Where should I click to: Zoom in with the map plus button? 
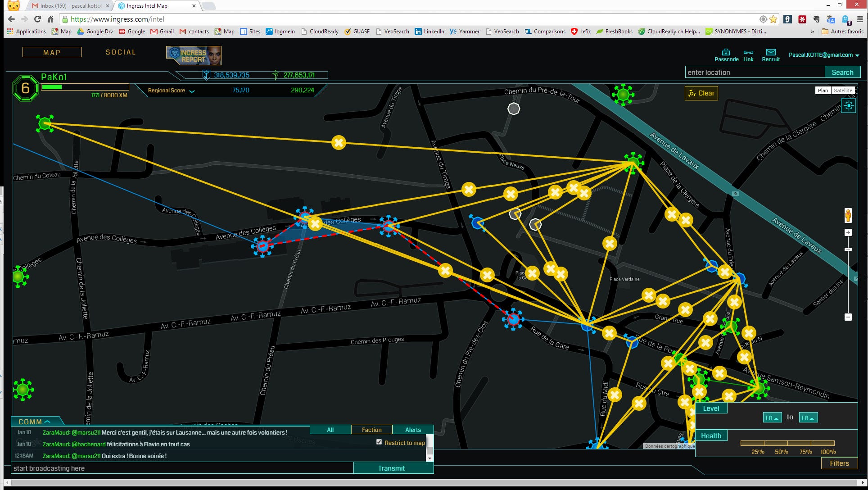(x=848, y=232)
